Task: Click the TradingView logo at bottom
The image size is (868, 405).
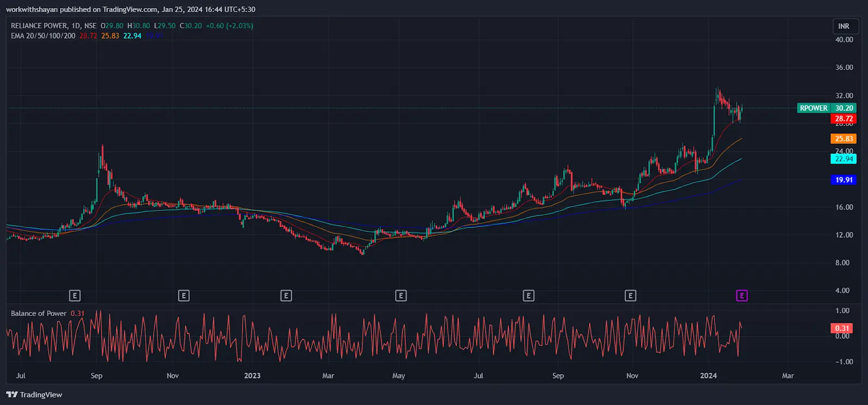Action: click(x=34, y=395)
